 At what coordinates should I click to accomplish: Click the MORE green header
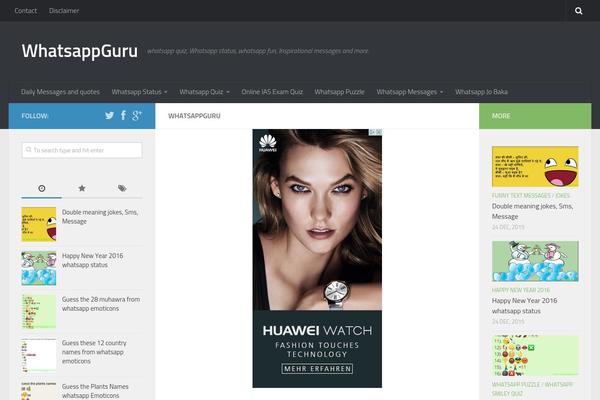point(535,116)
